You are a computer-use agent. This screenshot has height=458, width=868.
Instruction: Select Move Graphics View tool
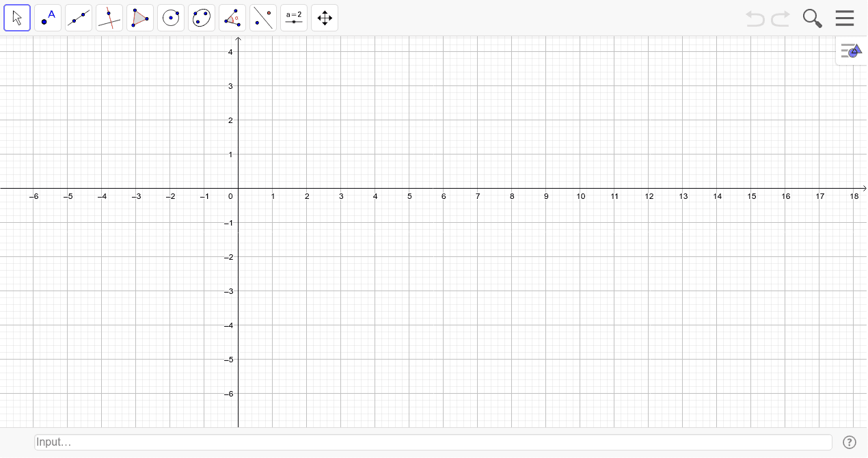click(x=325, y=18)
